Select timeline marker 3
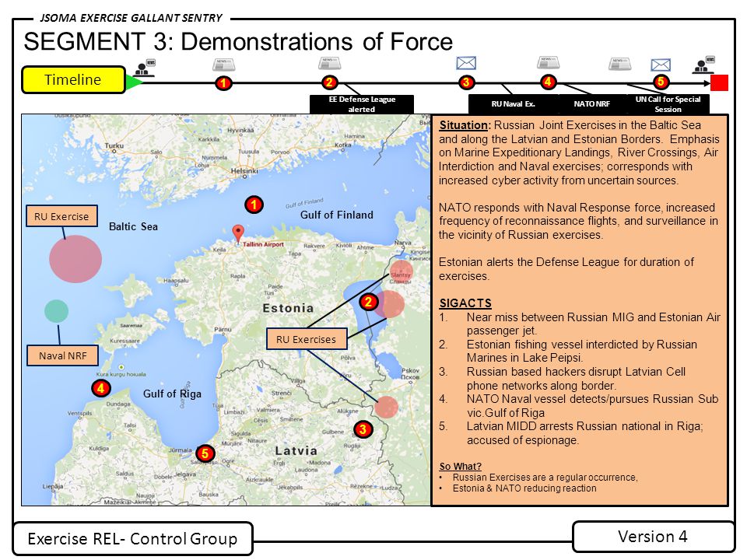Viewport: 747px width, 560px height. [x=466, y=82]
